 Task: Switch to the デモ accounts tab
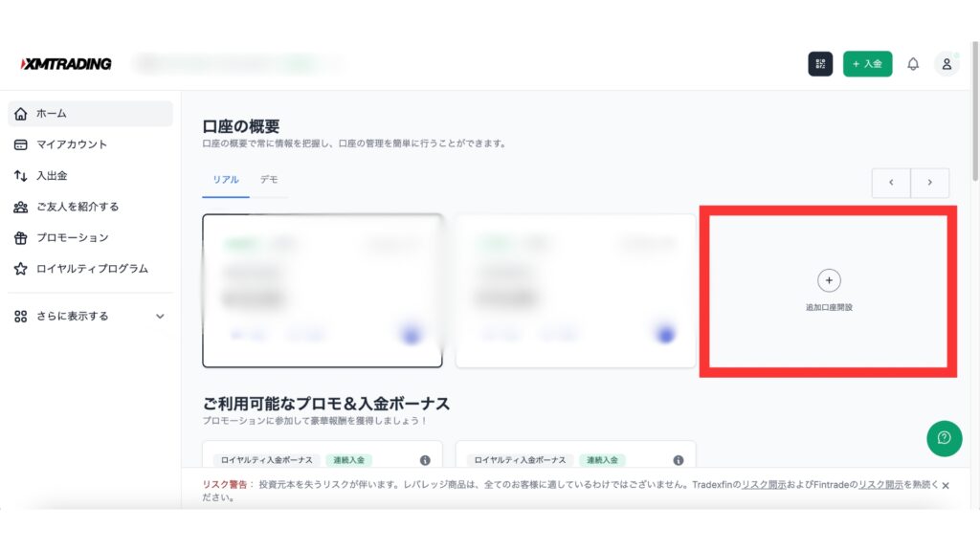click(x=269, y=182)
